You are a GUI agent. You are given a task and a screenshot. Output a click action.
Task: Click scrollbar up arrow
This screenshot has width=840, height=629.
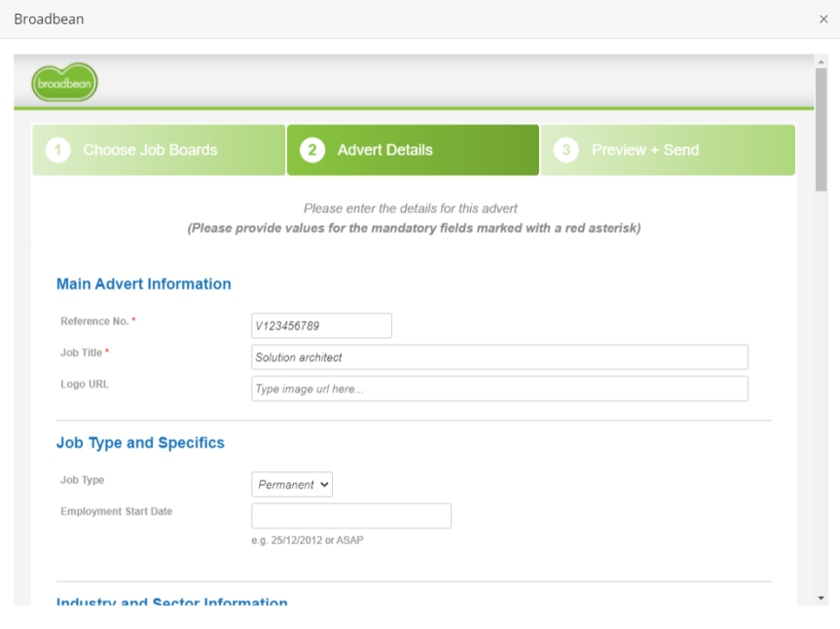(x=821, y=62)
